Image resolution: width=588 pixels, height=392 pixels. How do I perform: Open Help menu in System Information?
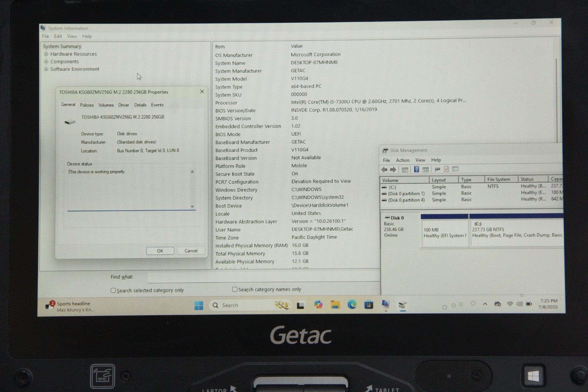tap(87, 36)
